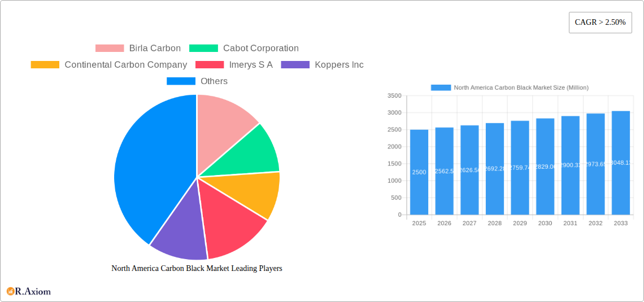
Task: Click the 2025 bar labeled 2500
Action: (419, 172)
